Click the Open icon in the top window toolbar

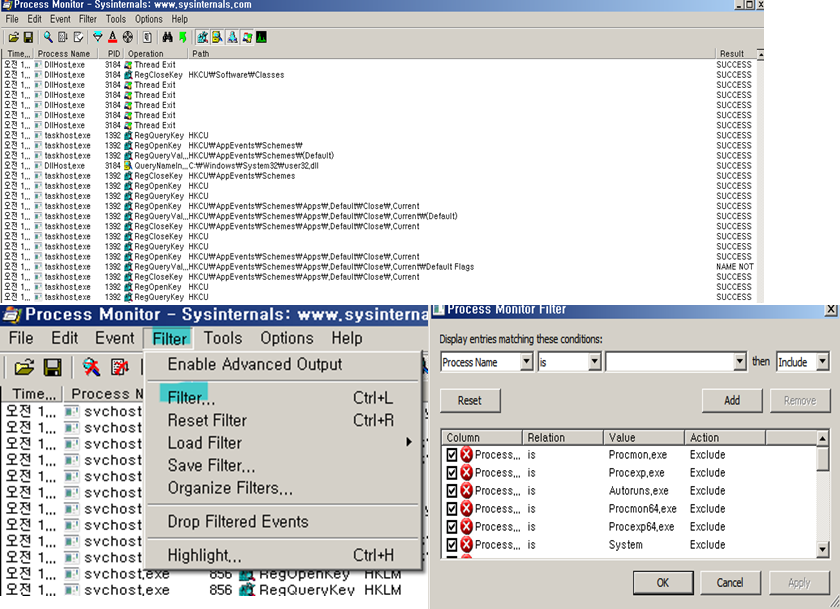[13, 37]
